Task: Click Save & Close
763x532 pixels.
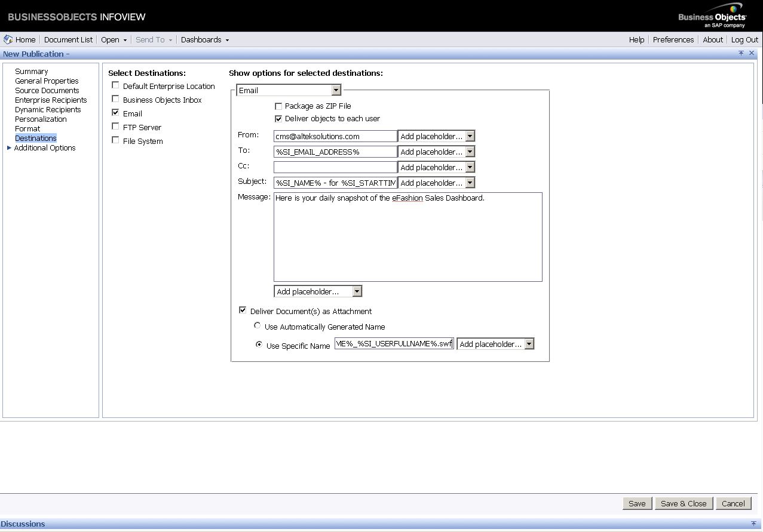Action: (x=684, y=503)
